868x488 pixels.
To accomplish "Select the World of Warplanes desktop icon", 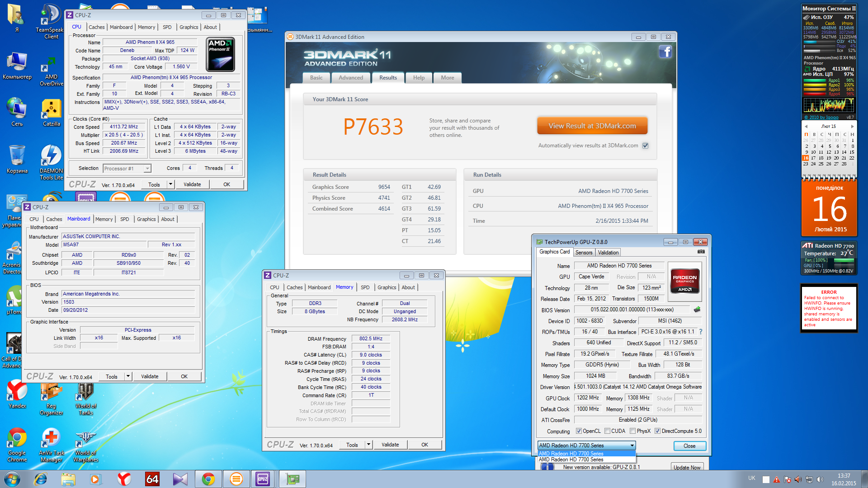I will click(85, 445).
